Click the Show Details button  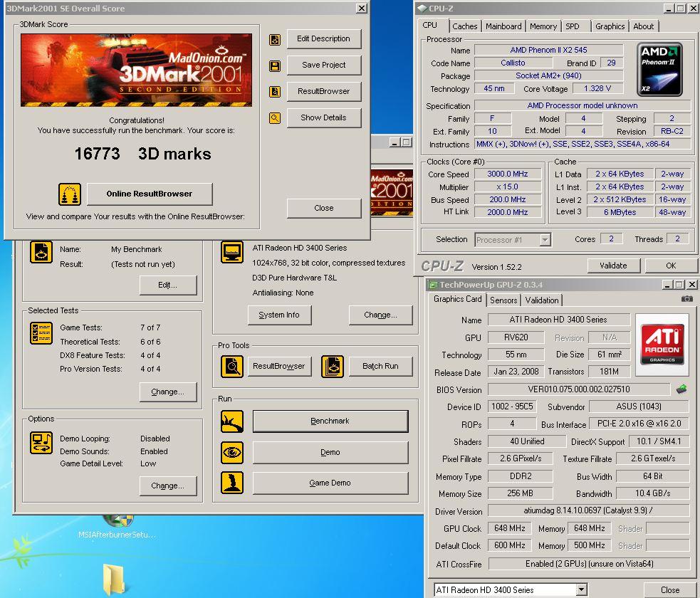pos(324,117)
